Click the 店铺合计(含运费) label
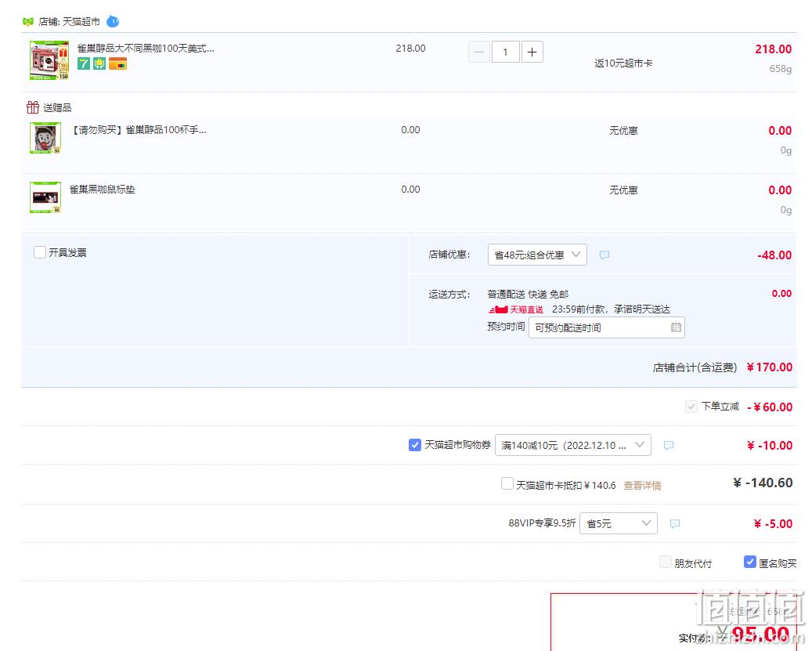Viewport: 812px width, 651px height. tap(695, 367)
